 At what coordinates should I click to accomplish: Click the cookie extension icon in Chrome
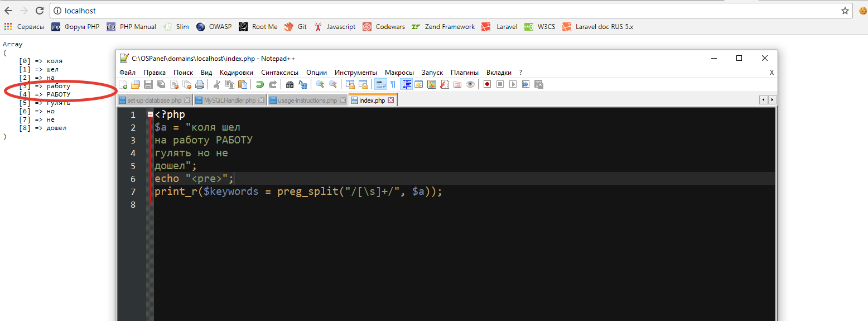coord(862,11)
